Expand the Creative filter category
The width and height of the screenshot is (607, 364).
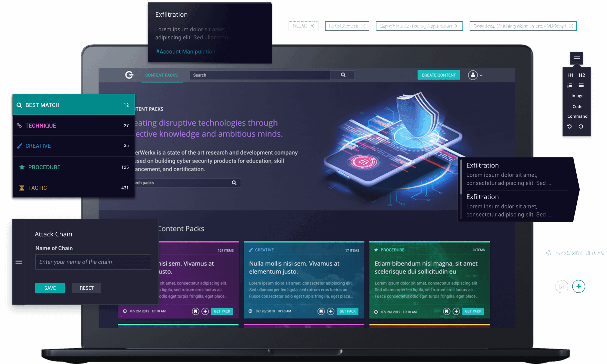tap(73, 145)
